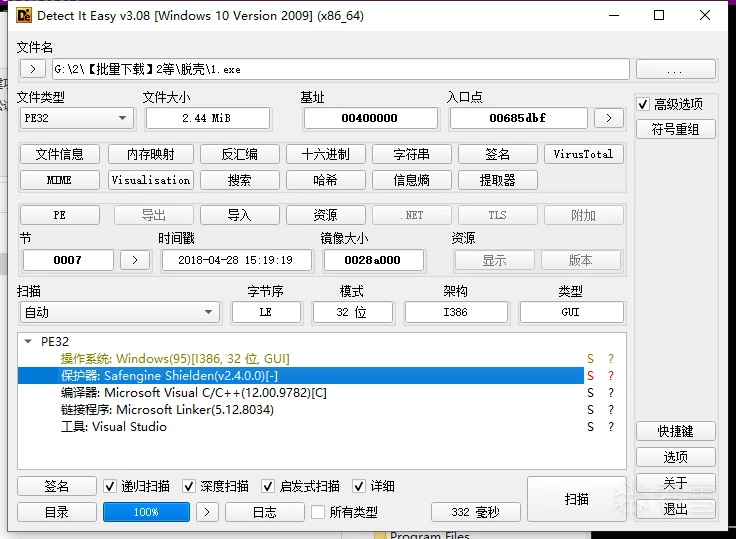Image resolution: width=736 pixels, height=539 pixels.
Task: Click the 签名 button beside 字符串
Action: coord(498,154)
